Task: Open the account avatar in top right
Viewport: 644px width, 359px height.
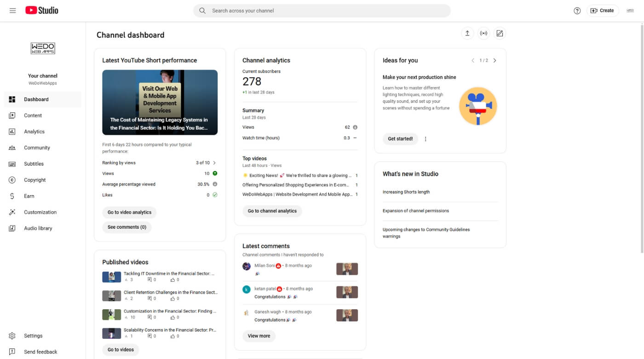Action: pos(630,11)
